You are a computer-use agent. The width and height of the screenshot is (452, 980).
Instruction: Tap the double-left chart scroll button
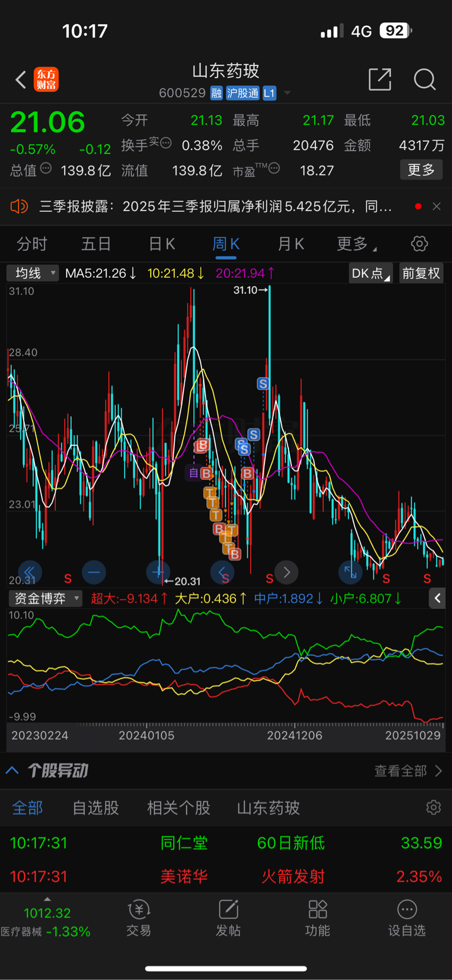30,572
